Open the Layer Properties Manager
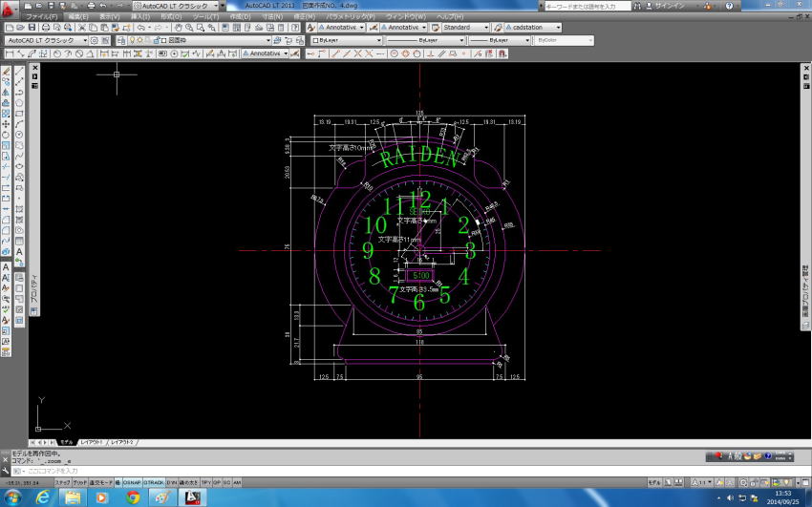 click(121, 40)
